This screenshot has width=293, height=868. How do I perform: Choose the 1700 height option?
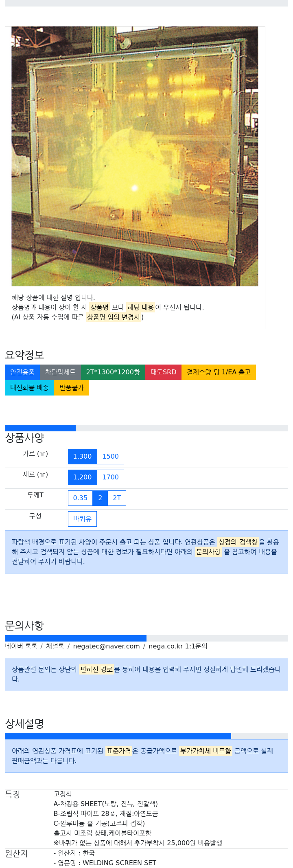(110, 477)
